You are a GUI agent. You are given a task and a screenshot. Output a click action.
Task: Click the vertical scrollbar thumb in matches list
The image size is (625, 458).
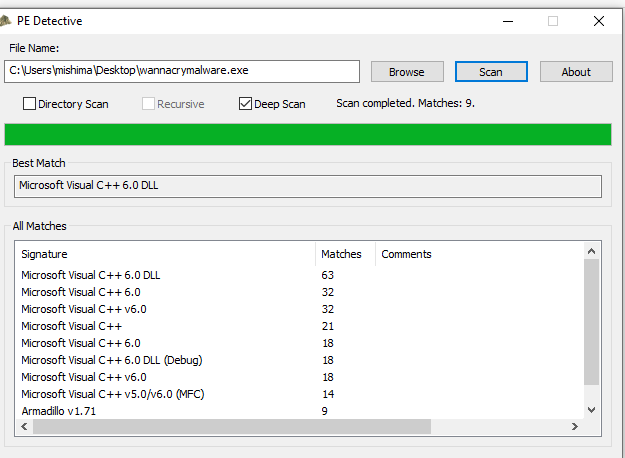click(x=592, y=322)
